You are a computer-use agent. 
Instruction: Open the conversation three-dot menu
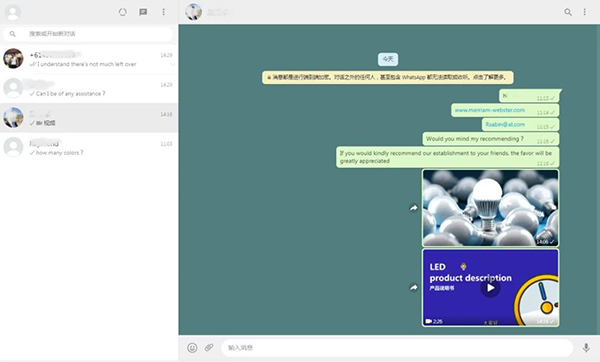click(x=584, y=12)
